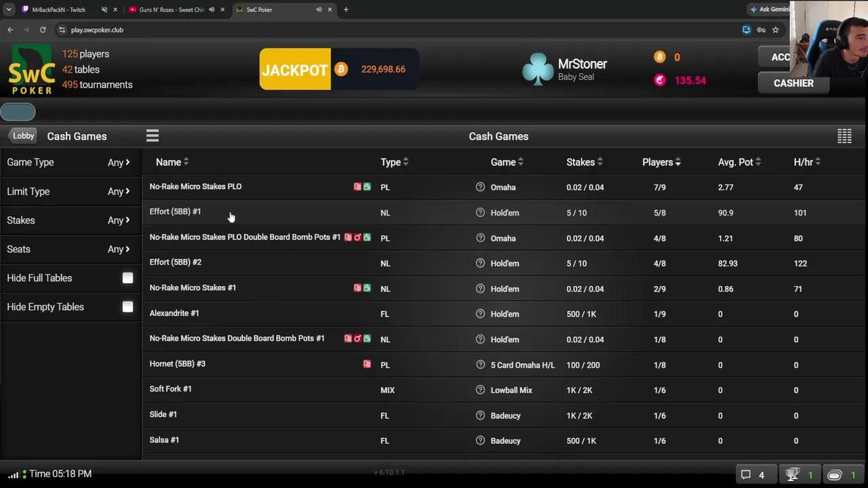Image resolution: width=868 pixels, height=488 pixels.
Task: Click Ask Gemini button
Action: (770, 9)
